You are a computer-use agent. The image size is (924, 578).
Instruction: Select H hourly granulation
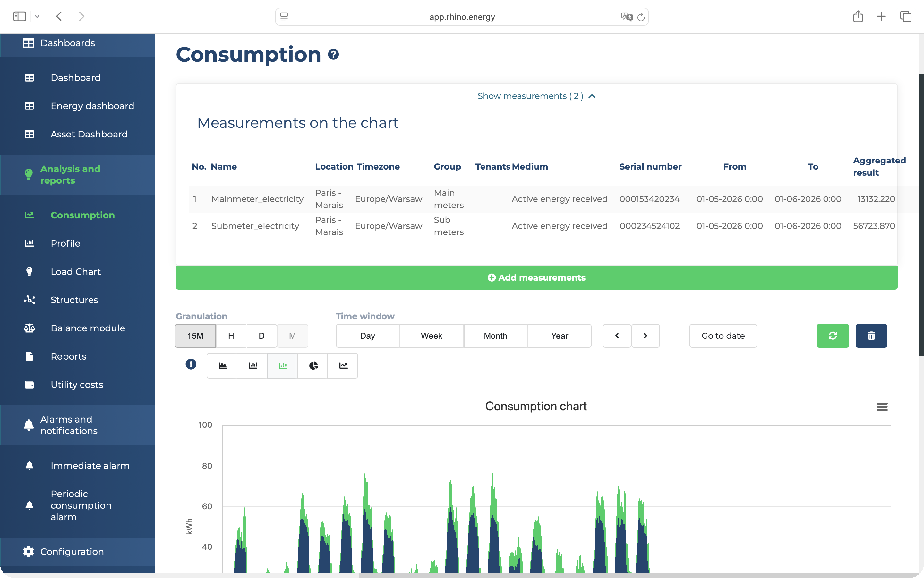click(x=231, y=336)
